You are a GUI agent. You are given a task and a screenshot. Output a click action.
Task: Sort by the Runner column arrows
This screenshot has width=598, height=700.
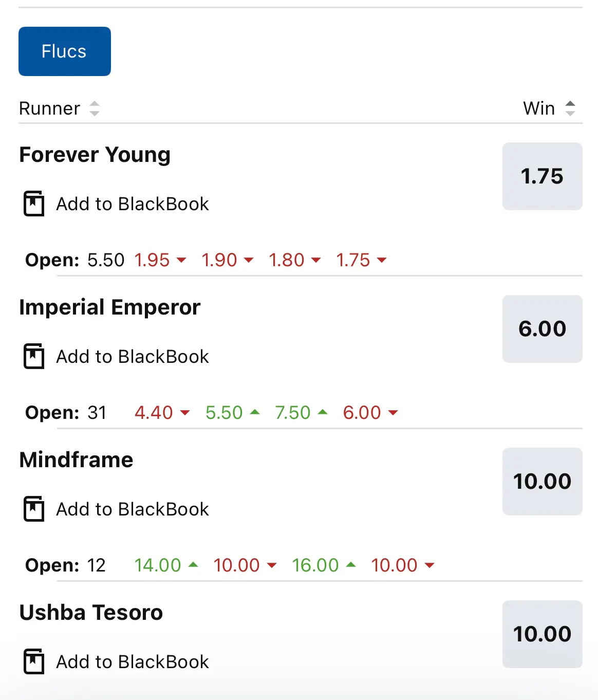(x=95, y=108)
